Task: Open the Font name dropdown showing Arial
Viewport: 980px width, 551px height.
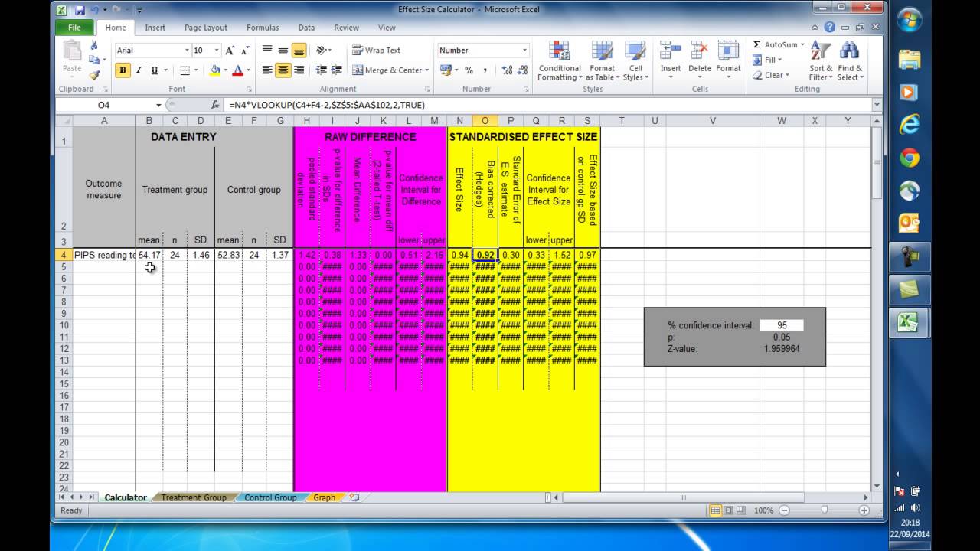Action: pos(186,51)
